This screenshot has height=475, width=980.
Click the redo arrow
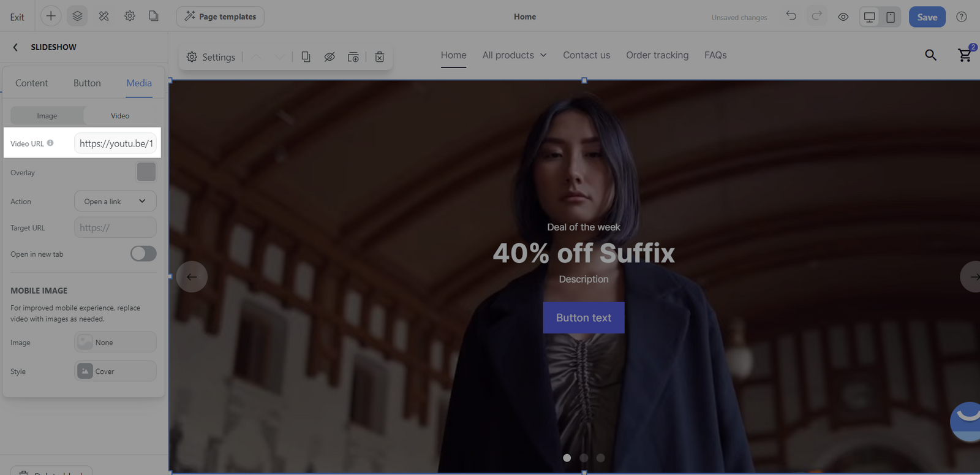[x=817, y=16]
